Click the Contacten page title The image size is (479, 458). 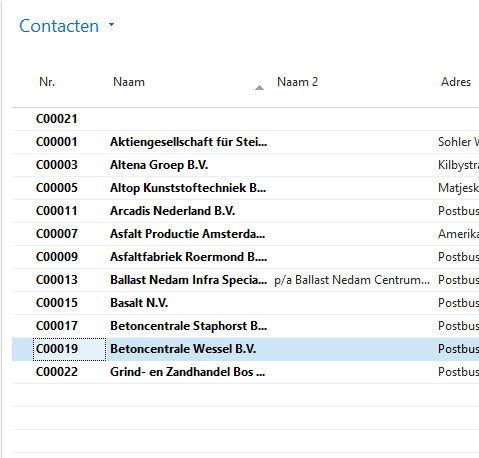[x=59, y=26]
